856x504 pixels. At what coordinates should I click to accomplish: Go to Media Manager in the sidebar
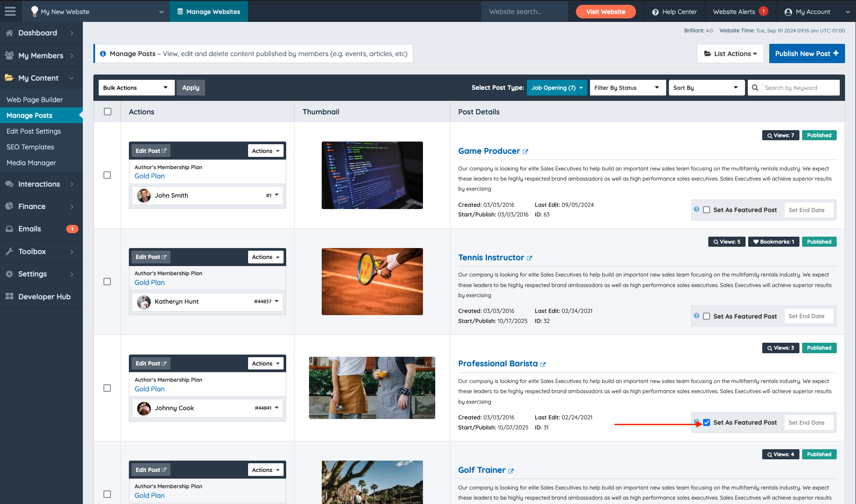[31, 163]
